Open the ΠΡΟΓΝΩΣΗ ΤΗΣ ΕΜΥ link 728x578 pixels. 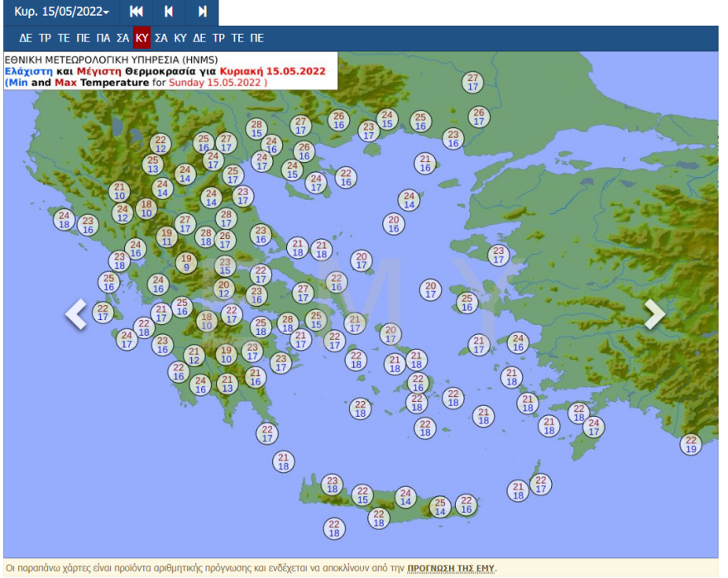450,569
